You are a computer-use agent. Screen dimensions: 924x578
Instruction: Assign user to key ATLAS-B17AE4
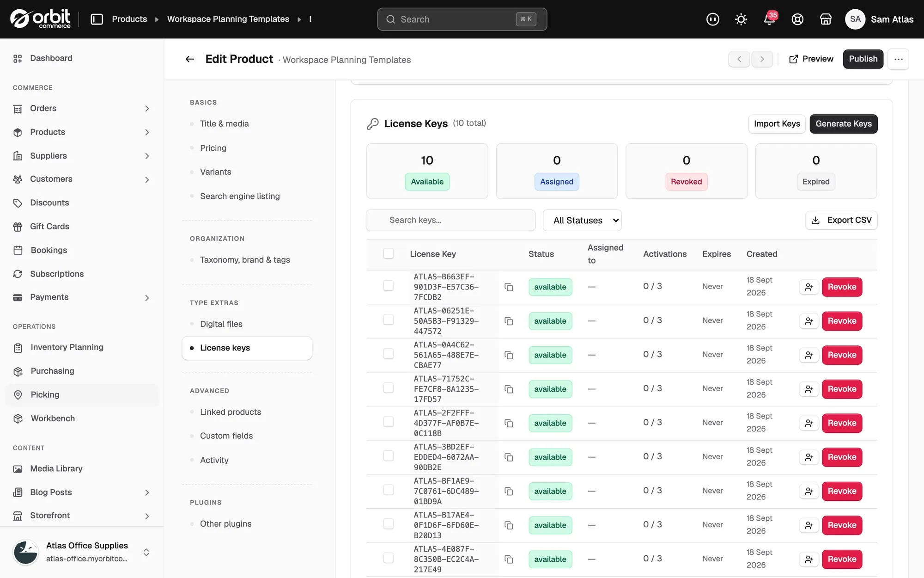[x=809, y=525]
